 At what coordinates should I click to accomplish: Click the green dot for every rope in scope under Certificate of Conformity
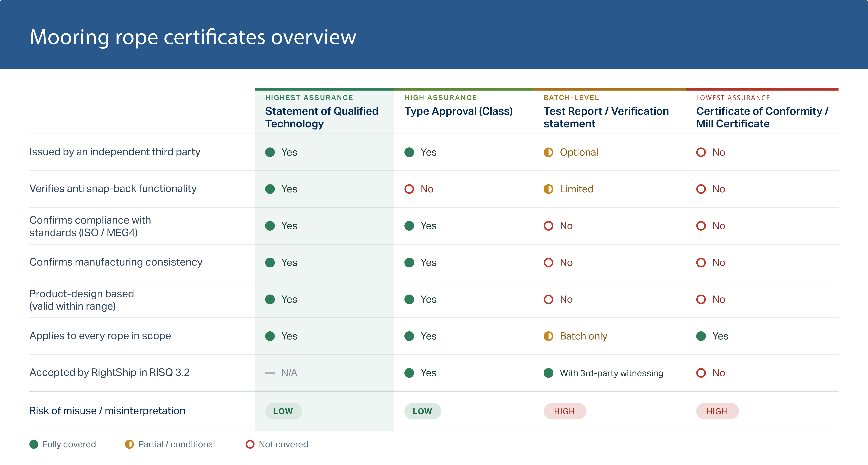coord(701,336)
